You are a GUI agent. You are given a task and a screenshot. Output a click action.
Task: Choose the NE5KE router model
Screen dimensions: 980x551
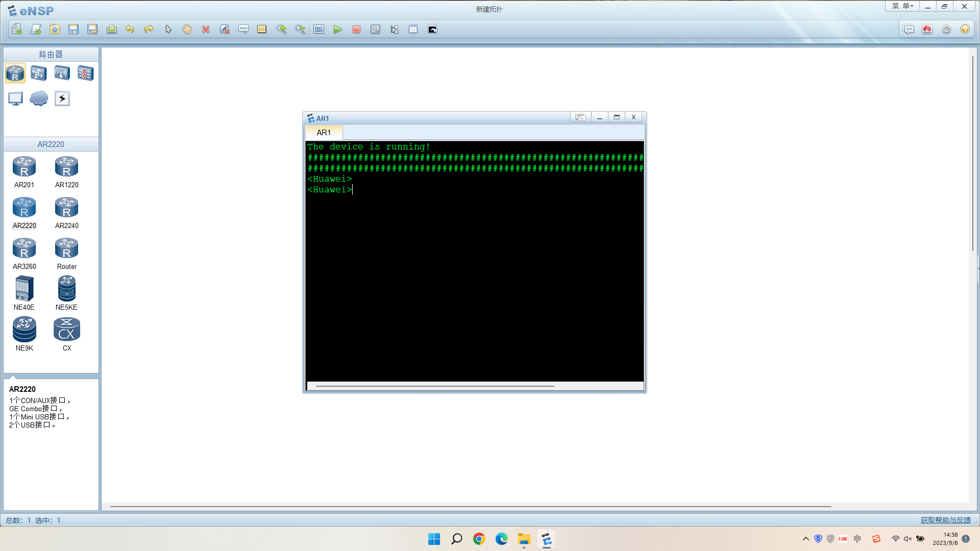pos(67,293)
